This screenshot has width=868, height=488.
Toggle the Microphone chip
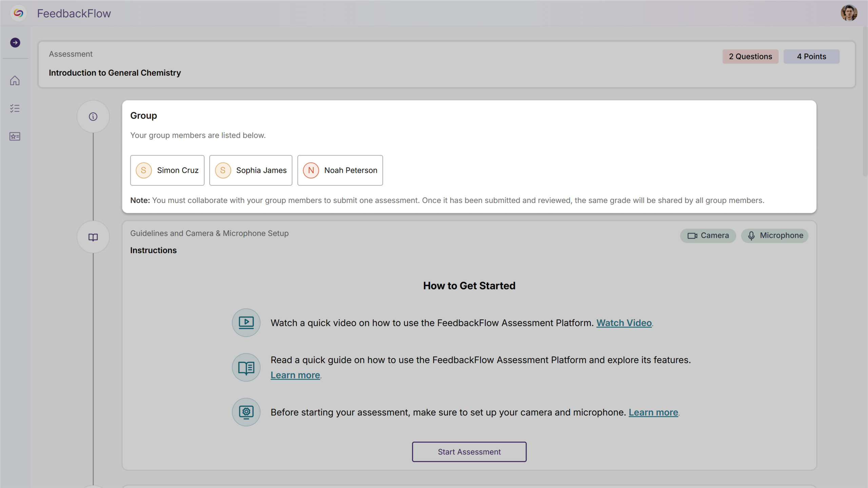774,236
